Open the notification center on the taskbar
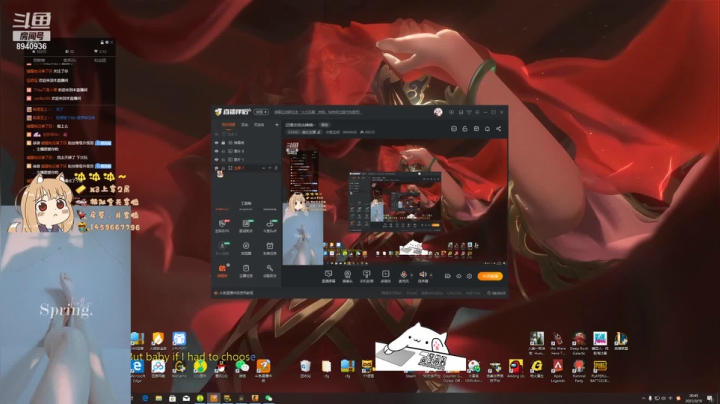Screen dimensions: 720x404 pos(710,398)
